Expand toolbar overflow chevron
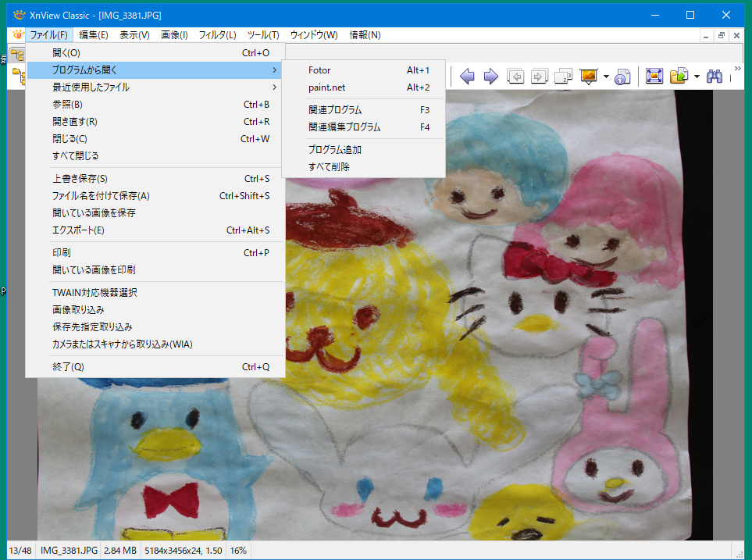This screenshot has height=560, width=752. point(738,69)
